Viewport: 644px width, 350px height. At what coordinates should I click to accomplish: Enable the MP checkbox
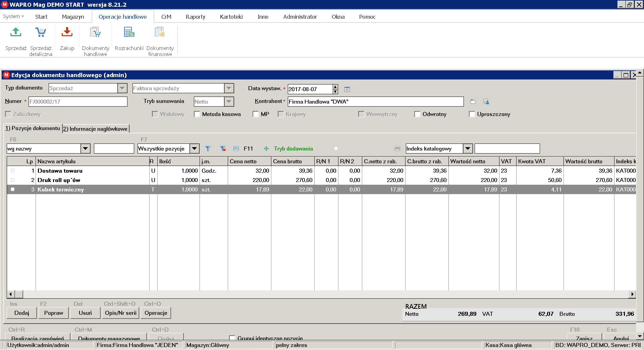(256, 114)
